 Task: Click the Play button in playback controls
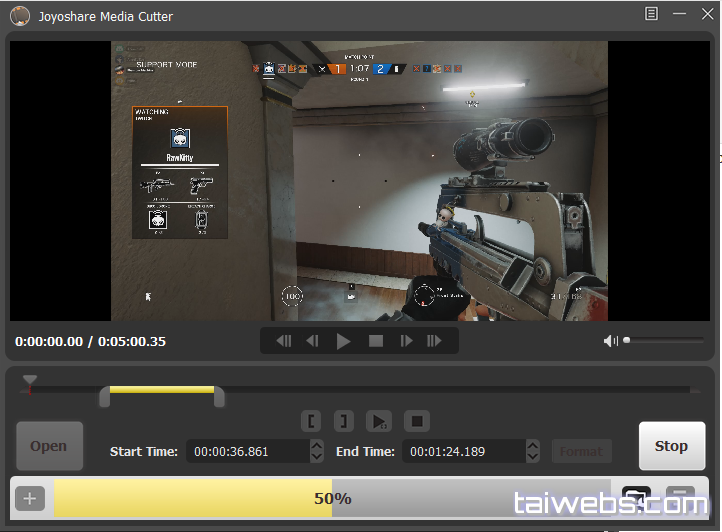344,341
